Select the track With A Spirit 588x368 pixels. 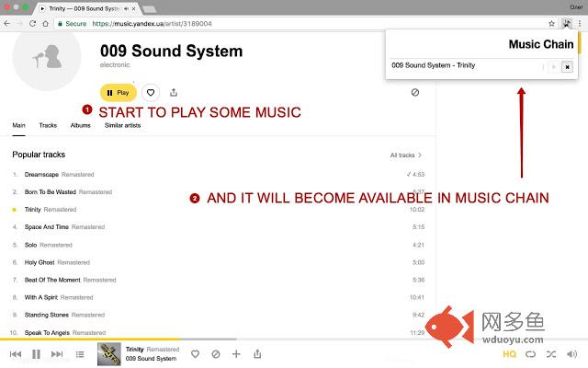point(40,297)
